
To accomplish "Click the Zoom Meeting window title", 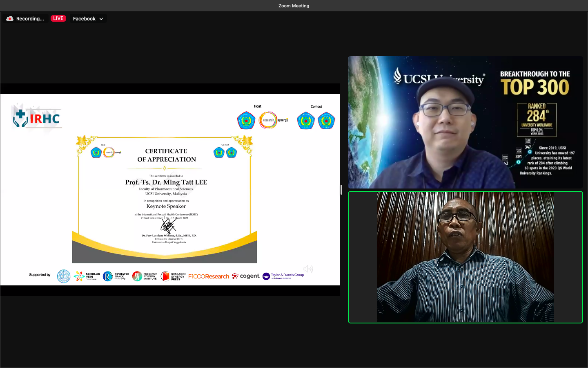I will (x=294, y=6).
